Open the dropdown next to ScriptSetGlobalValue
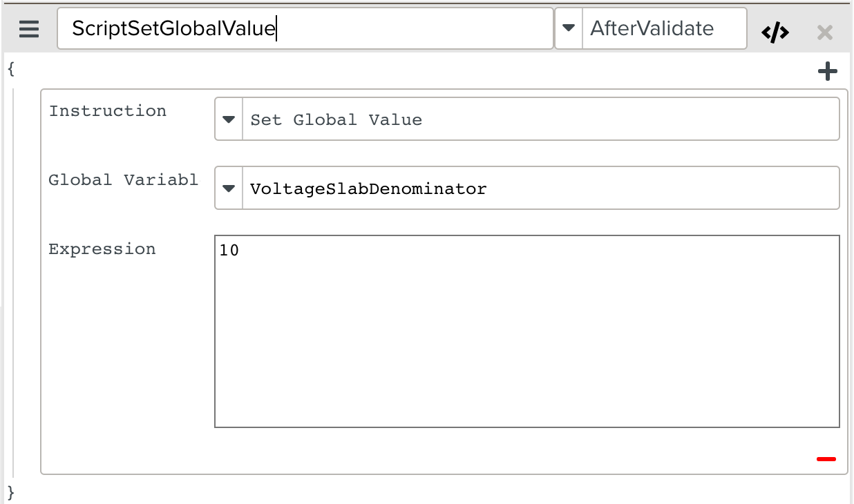Screen dimensions: 854x504 [x=568, y=28]
